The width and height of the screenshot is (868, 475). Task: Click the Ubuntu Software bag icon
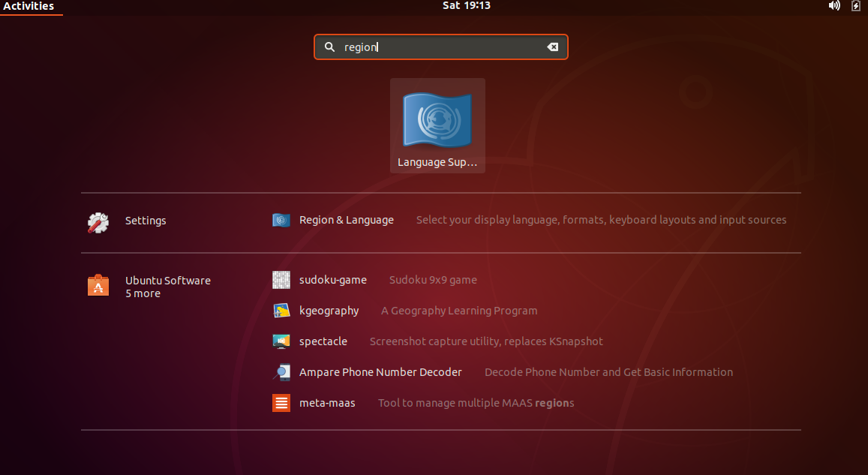click(x=98, y=285)
